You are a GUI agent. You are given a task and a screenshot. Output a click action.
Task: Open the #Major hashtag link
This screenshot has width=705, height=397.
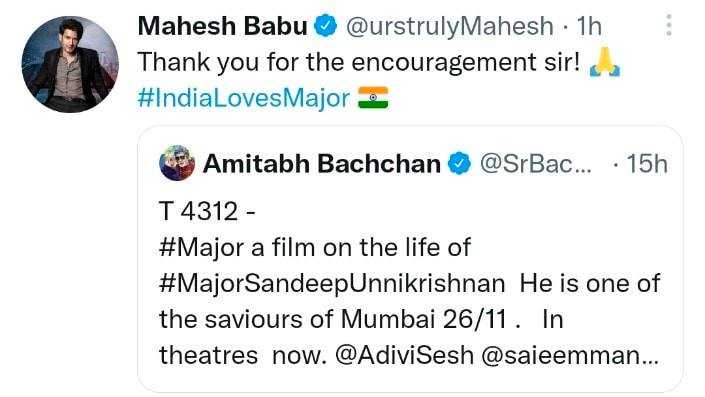coord(201,248)
